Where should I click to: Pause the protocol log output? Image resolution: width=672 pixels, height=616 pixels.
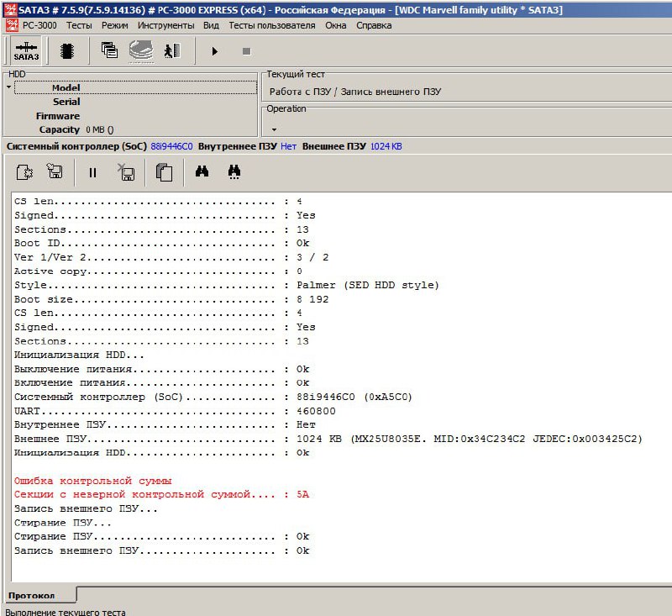point(92,172)
